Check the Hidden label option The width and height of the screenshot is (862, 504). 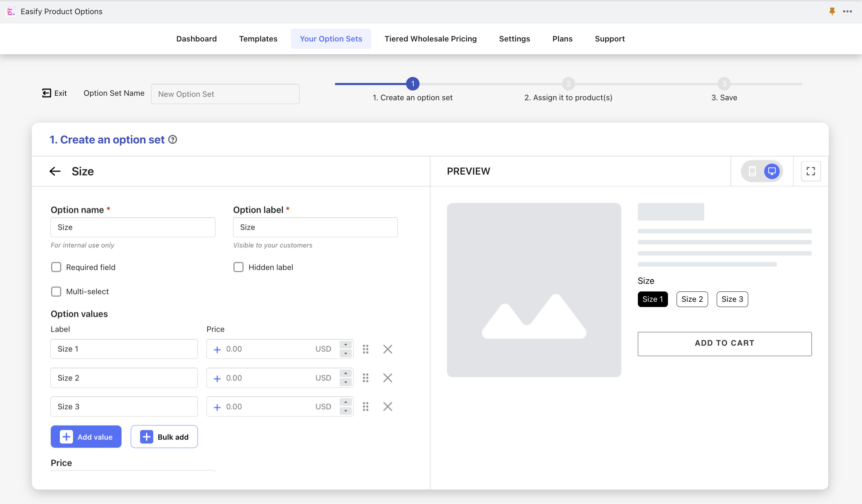tap(238, 267)
